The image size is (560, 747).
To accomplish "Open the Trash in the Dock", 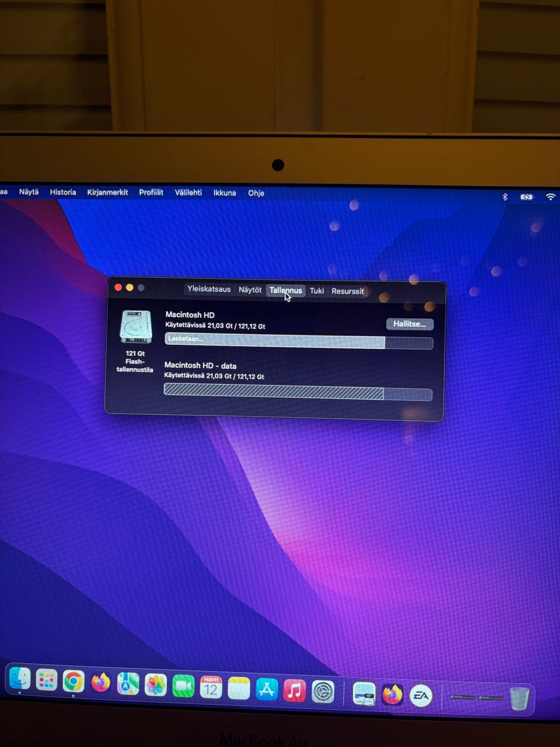I will [x=519, y=698].
